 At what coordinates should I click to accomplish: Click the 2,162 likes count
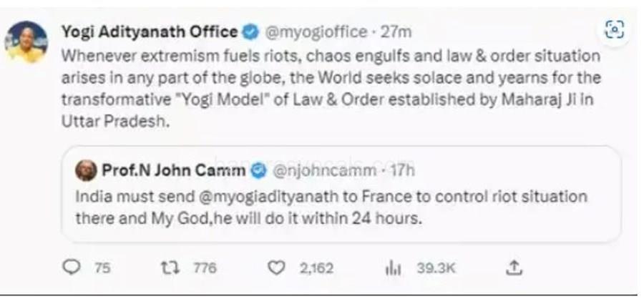coord(316,268)
